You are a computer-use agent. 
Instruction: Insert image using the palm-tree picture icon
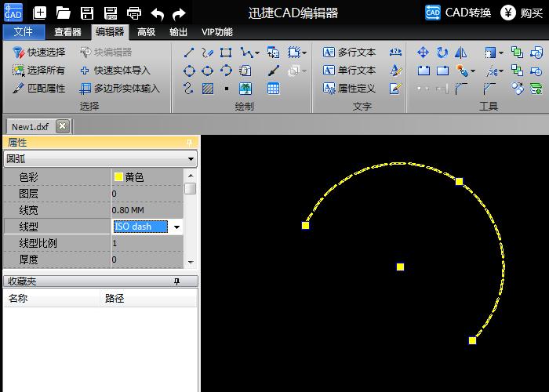(245, 89)
